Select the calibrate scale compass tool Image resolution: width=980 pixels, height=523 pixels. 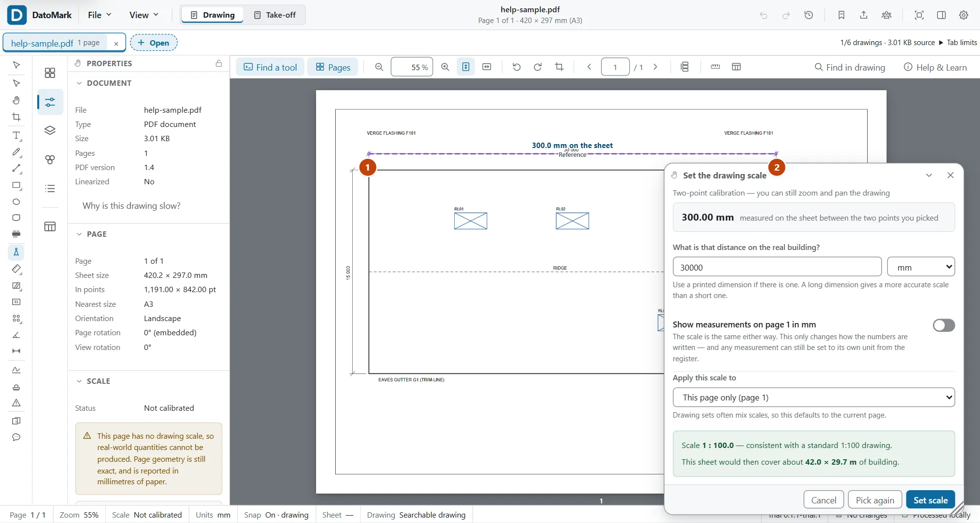click(x=16, y=252)
